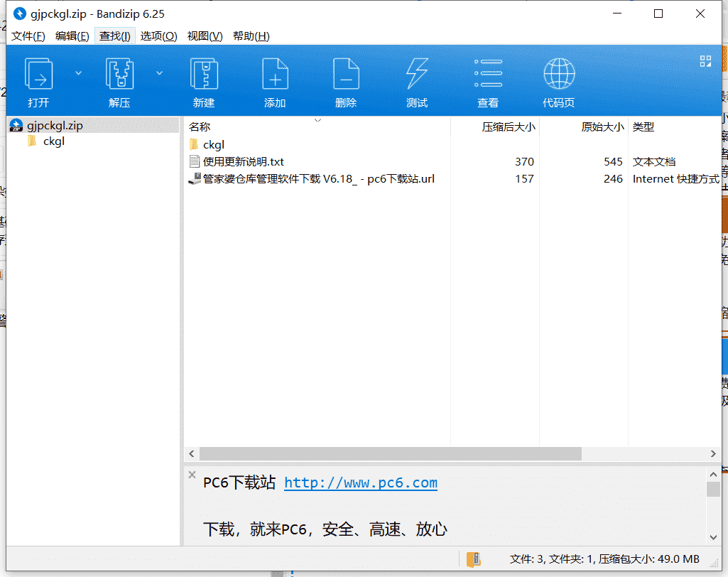
Task: Click the internet shortcut icon of the .url file
Action: 195,178
